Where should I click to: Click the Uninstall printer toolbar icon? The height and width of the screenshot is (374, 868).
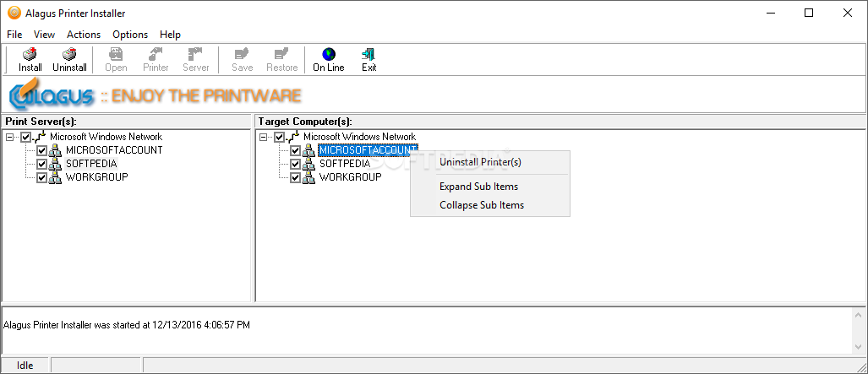69,55
